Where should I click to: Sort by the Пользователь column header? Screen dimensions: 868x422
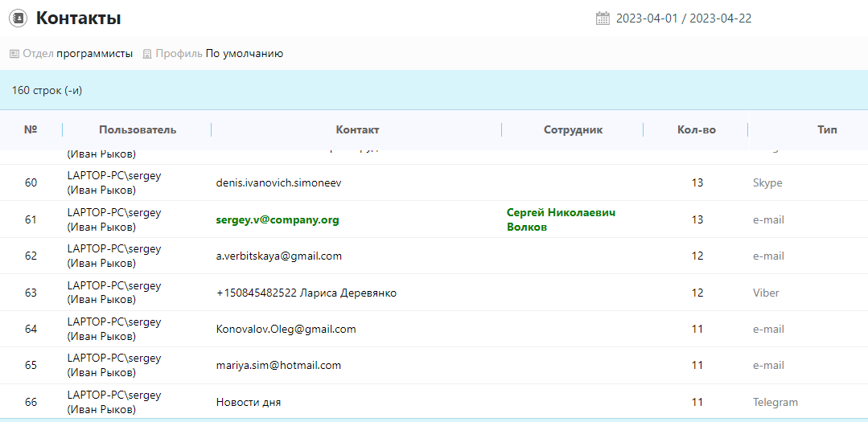(x=137, y=129)
